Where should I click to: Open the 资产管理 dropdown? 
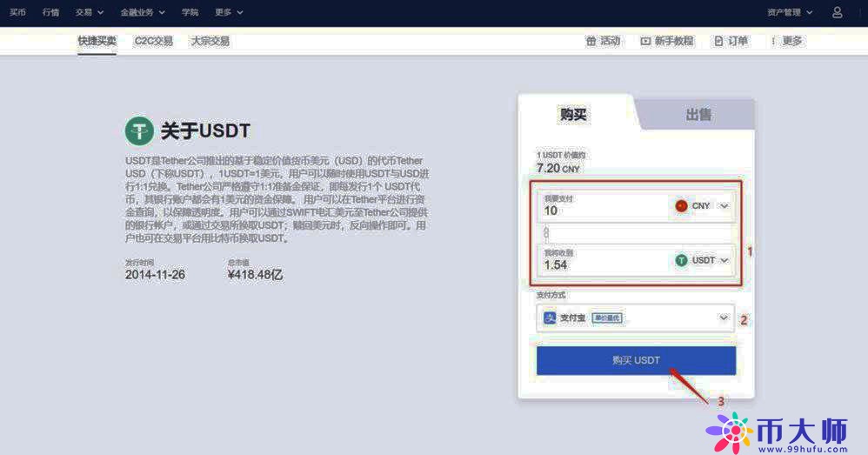click(x=790, y=12)
